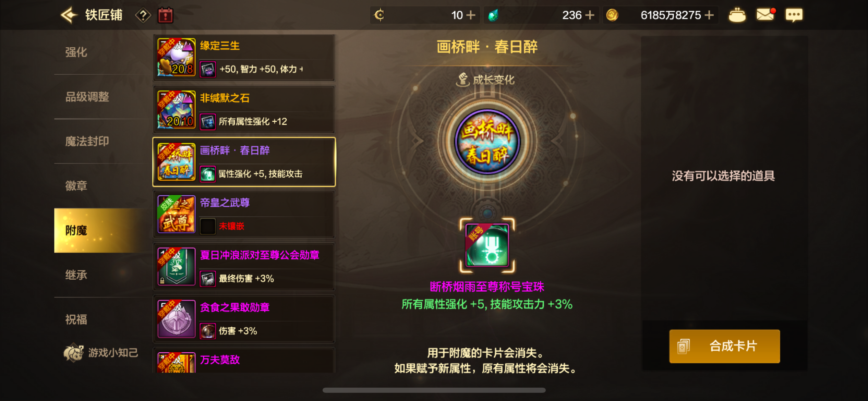868x401 pixels.
Task: Tap the plus next to gold coins
Action: [x=709, y=15]
